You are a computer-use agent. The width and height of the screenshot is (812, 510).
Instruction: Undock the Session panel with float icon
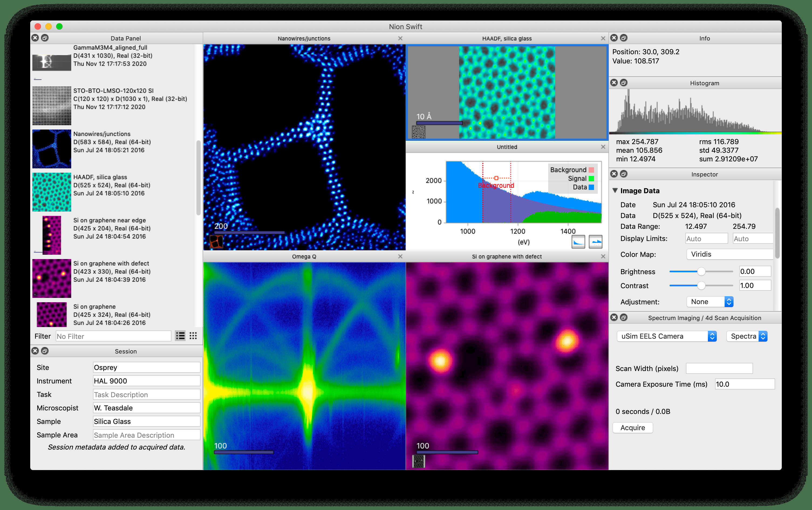coord(45,351)
